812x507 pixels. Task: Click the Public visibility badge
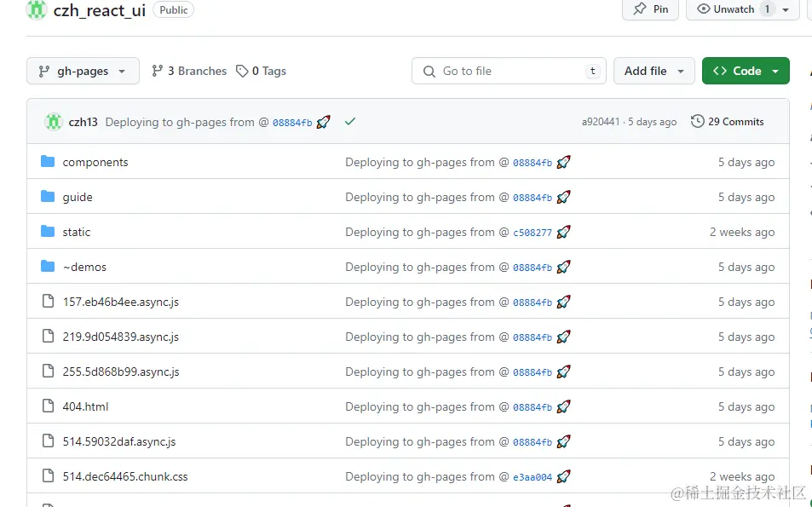tap(174, 10)
